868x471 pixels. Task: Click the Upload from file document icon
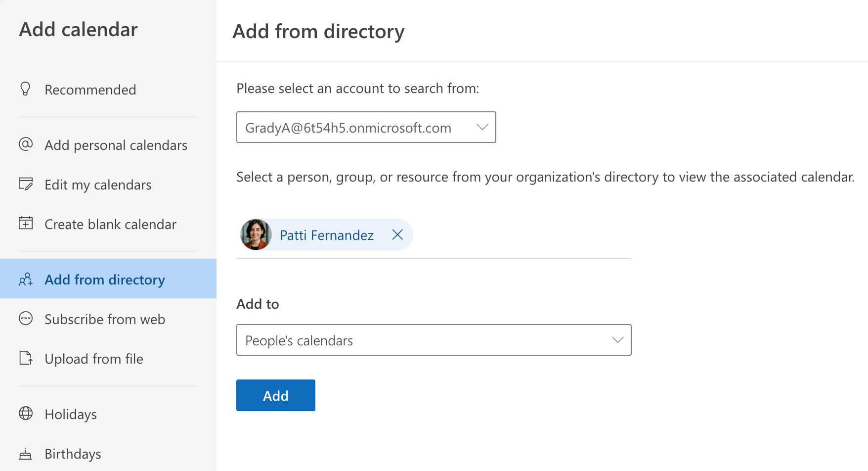click(26, 358)
